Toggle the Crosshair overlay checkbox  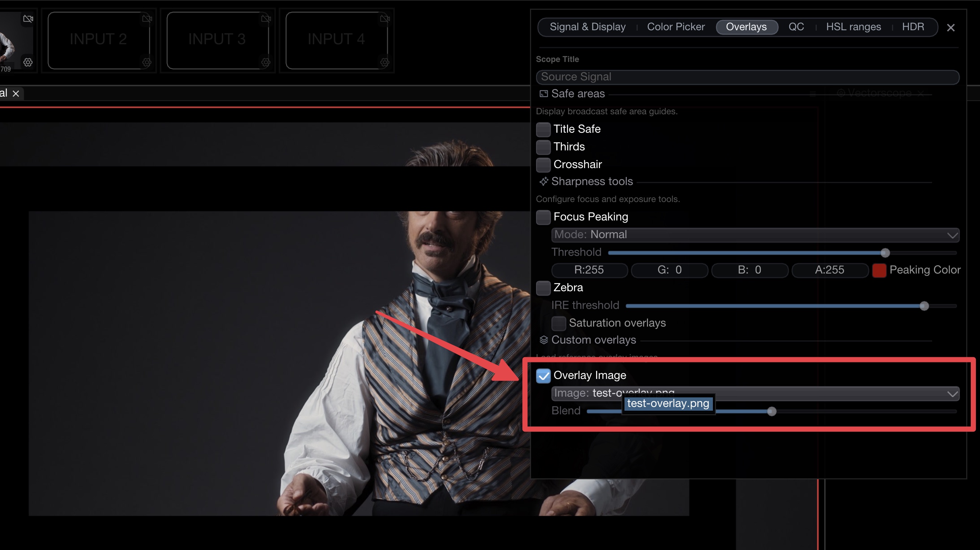click(x=543, y=165)
